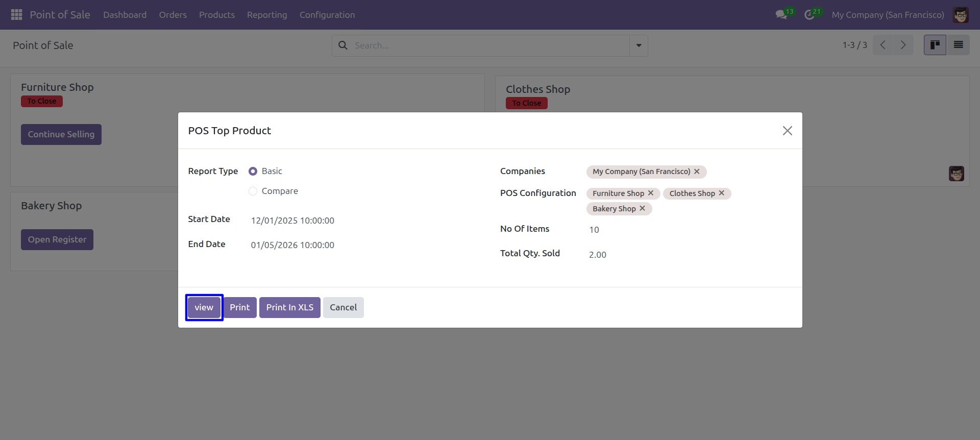Open company switcher My Company (San Francisco)

(888, 15)
